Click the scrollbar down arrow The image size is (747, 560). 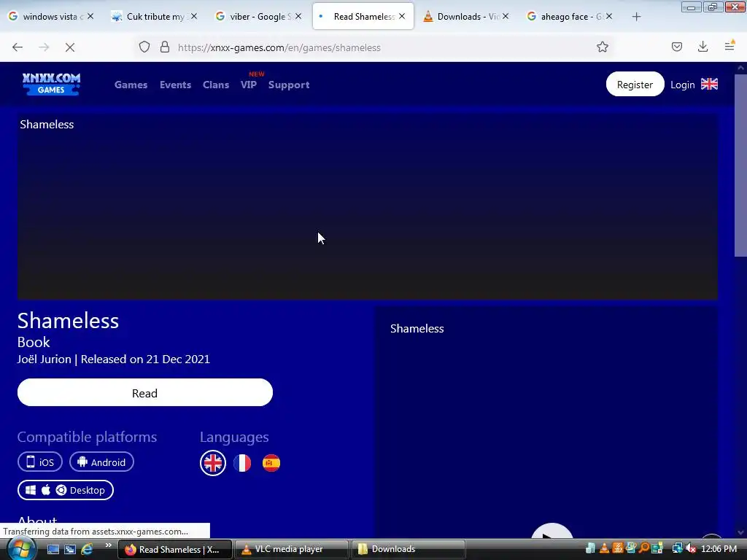pyautogui.click(x=740, y=532)
